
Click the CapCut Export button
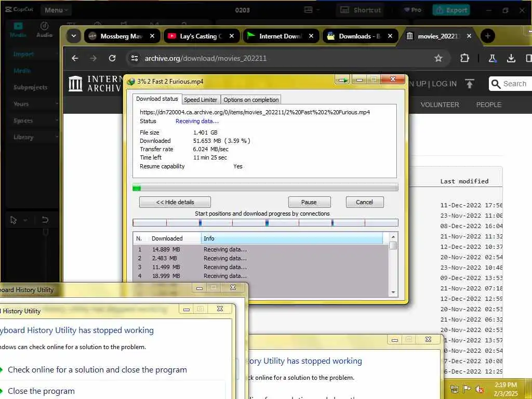click(451, 10)
